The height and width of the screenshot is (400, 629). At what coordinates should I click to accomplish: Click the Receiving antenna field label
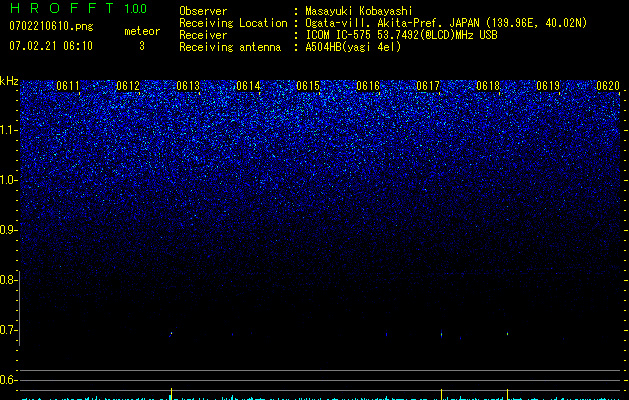pyautogui.click(x=230, y=47)
